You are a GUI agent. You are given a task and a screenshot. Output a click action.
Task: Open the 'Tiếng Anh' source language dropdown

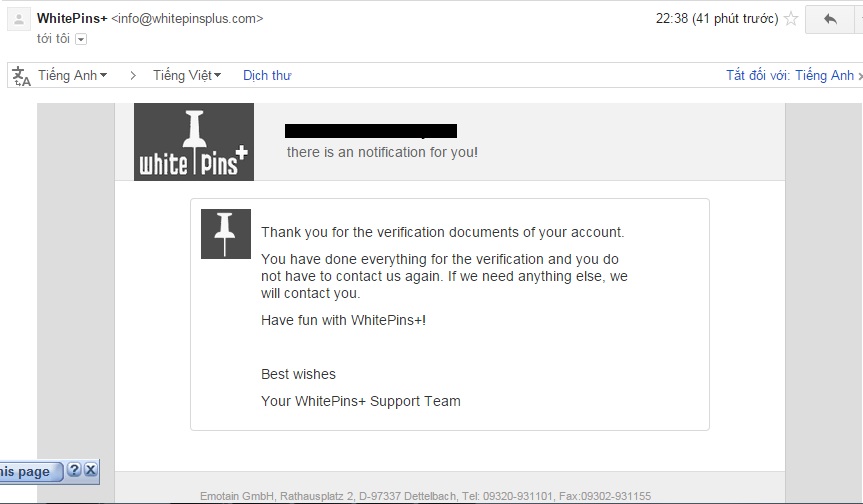72,75
